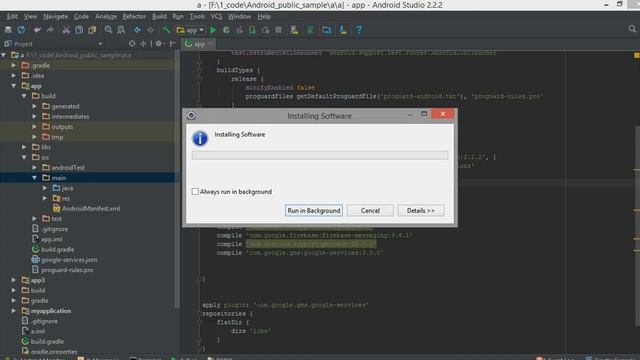This screenshot has width=640, height=360.
Task: Click the Project panel settings gear icon
Action: [159, 43]
